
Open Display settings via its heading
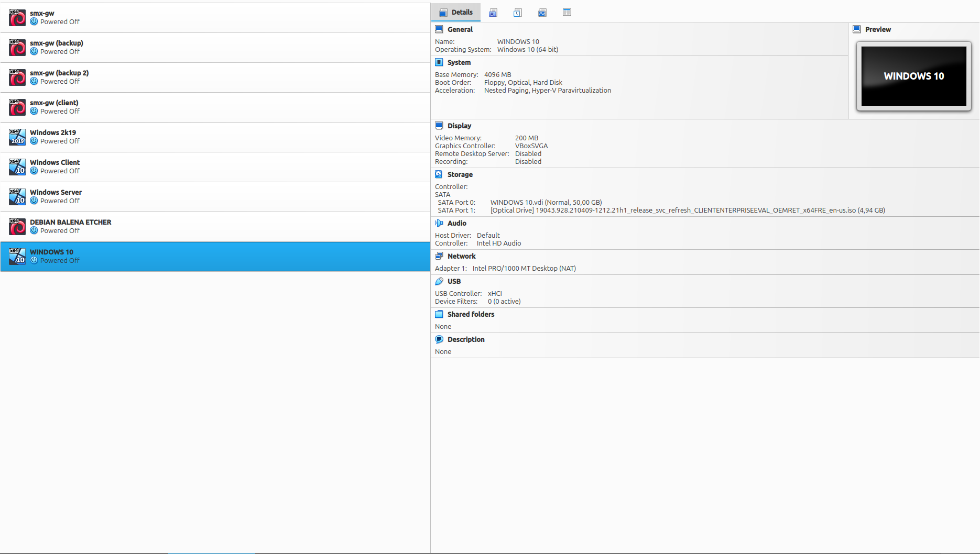tap(459, 126)
